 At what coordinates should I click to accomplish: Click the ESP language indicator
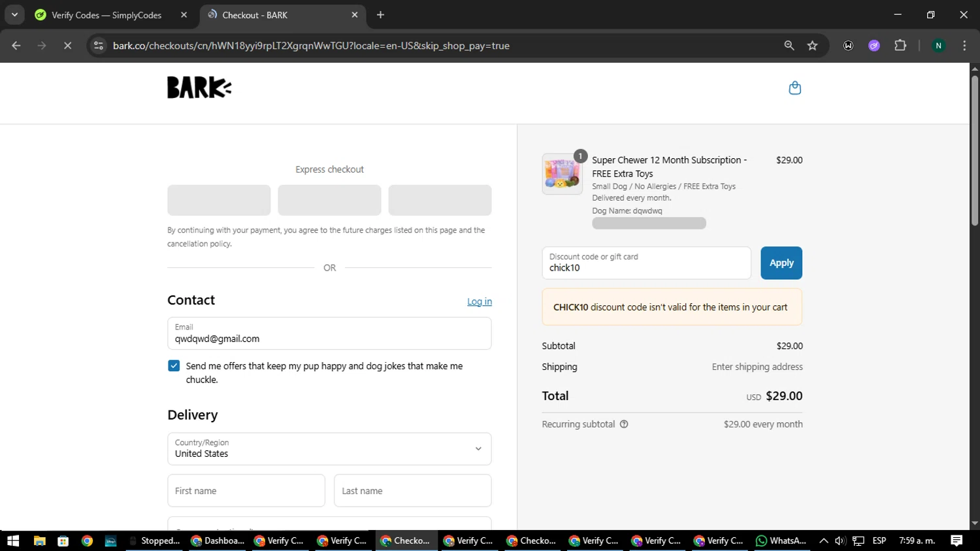[x=879, y=541]
